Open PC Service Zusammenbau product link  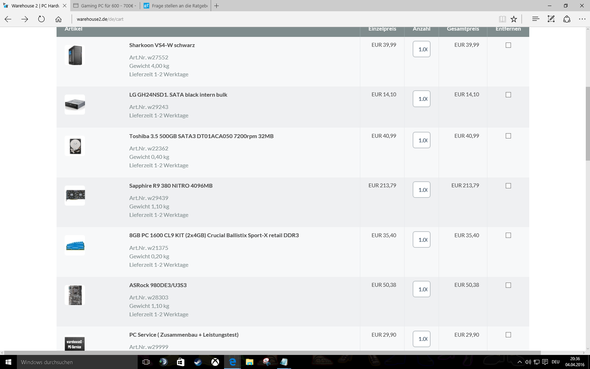184,335
